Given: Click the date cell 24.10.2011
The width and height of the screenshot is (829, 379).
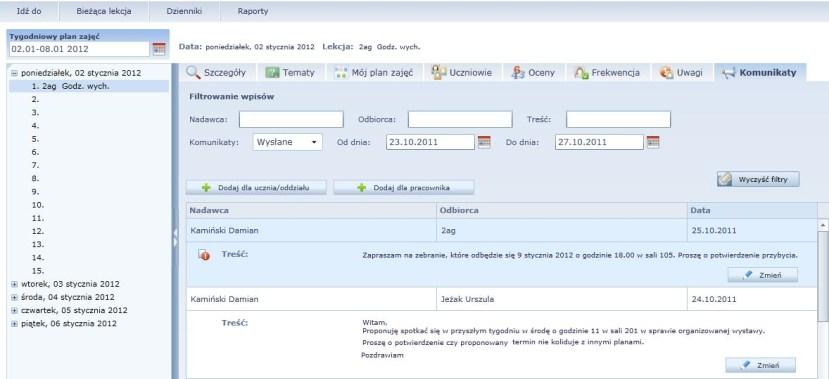Looking at the screenshot, I should click(752, 299).
